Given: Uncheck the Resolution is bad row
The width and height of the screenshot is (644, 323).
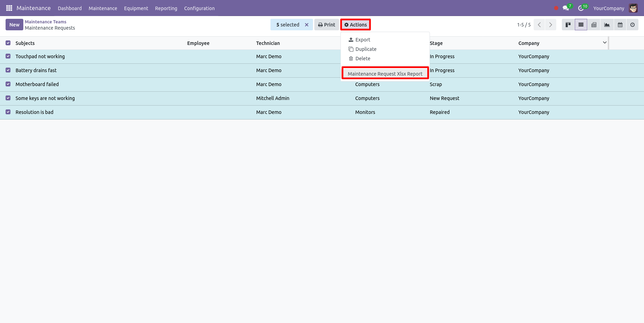Looking at the screenshot, I should coord(8,112).
